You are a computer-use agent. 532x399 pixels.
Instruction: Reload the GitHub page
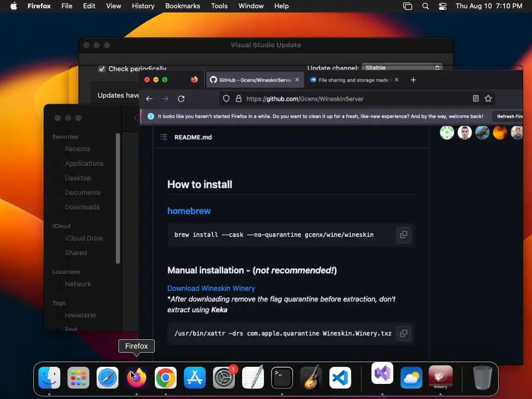181,99
